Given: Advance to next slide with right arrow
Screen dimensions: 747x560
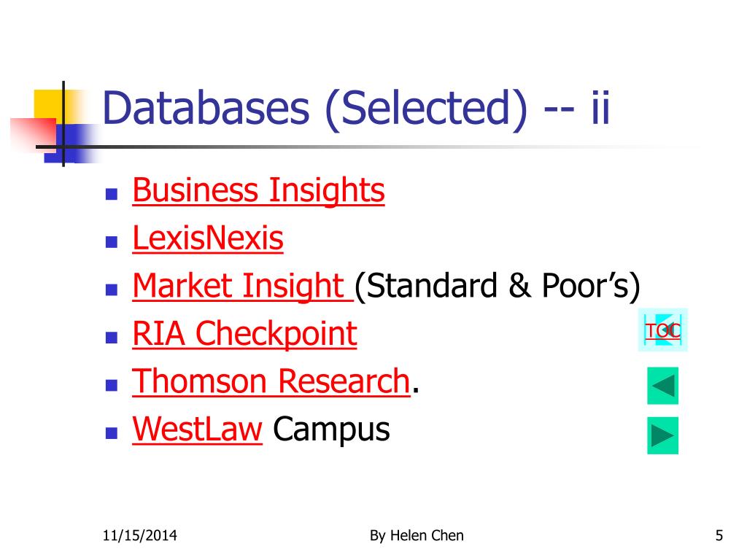Looking at the screenshot, I should tap(662, 436).
